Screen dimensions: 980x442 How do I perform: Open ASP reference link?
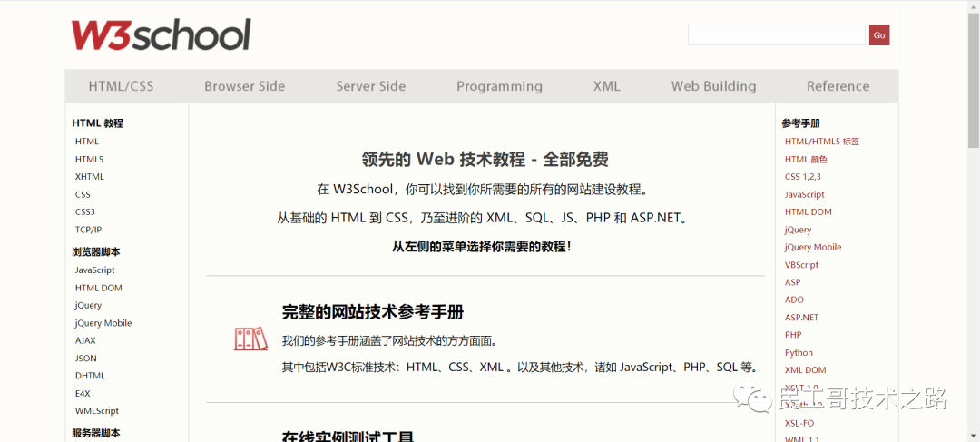click(792, 282)
